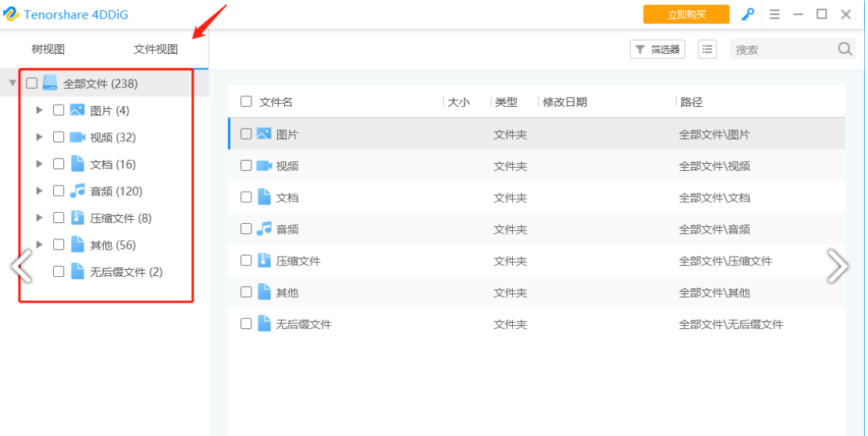Sort by the 修改日期 column header
The image size is (868, 436).
coord(564,102)
